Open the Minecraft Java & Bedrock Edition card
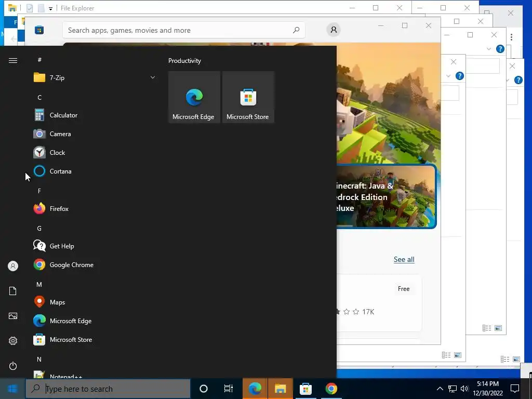This screenshot has width=532, height=399. coord(386,196)
